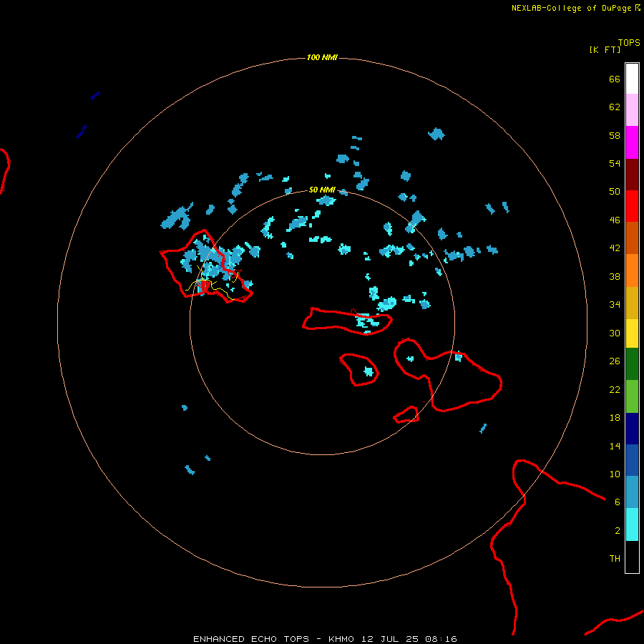This screenshot has width=644, height=644.
Task: Click the gold legend swatch near 34
Action: coord(632,302)
